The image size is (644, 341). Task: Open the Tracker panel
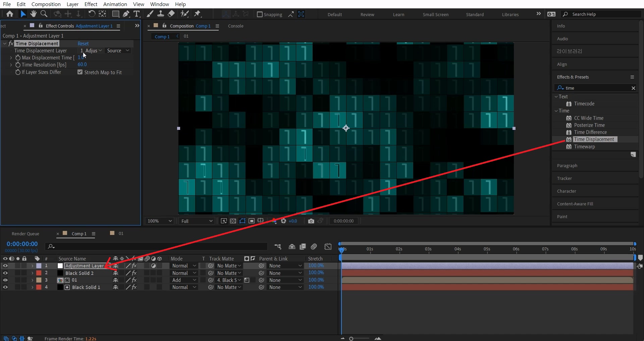tap(564, 178)
